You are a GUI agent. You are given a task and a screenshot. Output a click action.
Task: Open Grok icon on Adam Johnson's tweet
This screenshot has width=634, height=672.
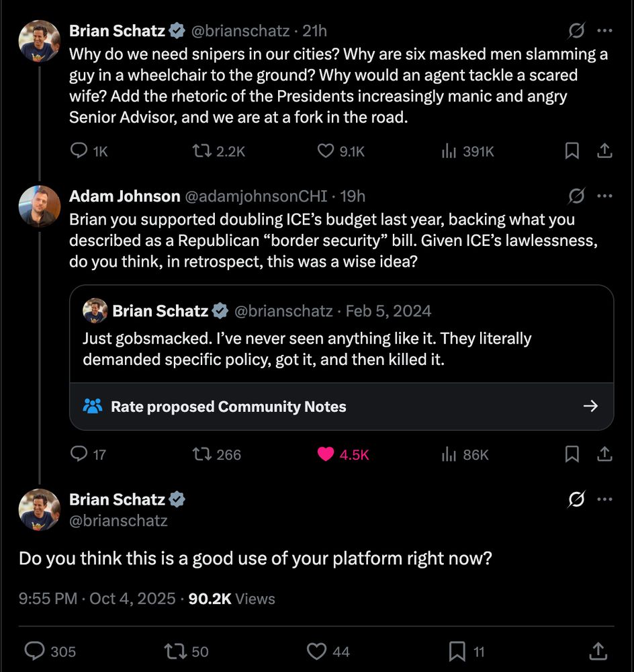pyautogui.click(x=576, y=196)
